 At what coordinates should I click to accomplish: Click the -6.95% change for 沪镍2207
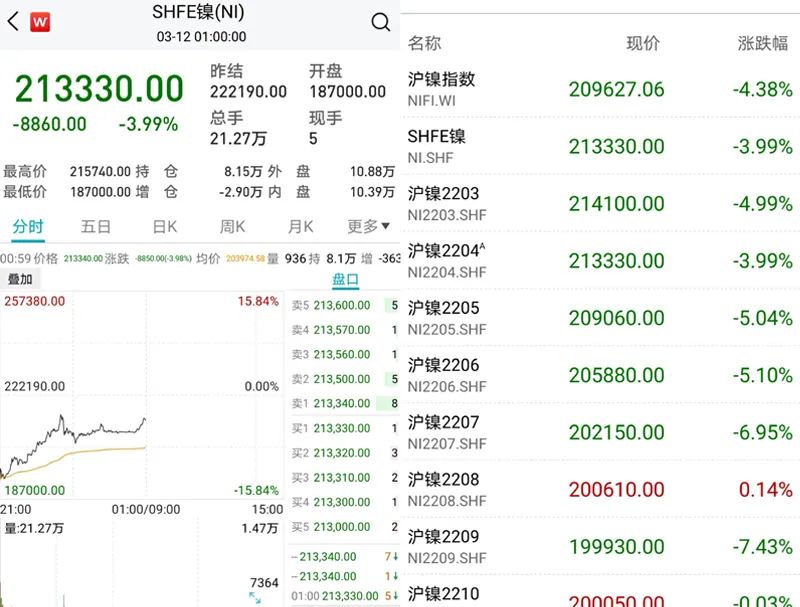pos(762,433)
